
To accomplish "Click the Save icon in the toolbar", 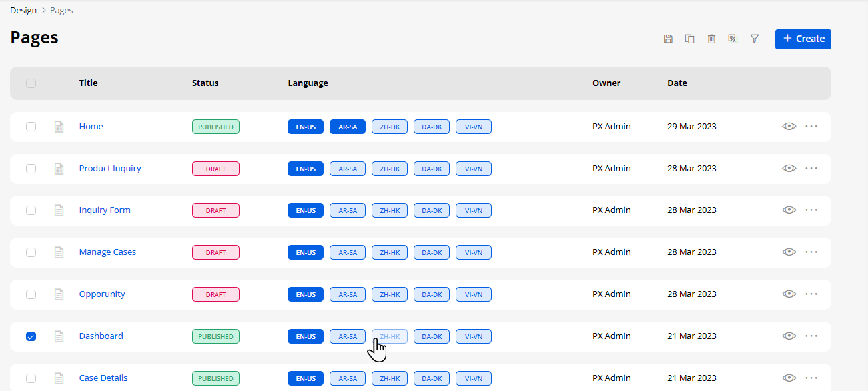I will pyautogui.click(x=668, y=39).
